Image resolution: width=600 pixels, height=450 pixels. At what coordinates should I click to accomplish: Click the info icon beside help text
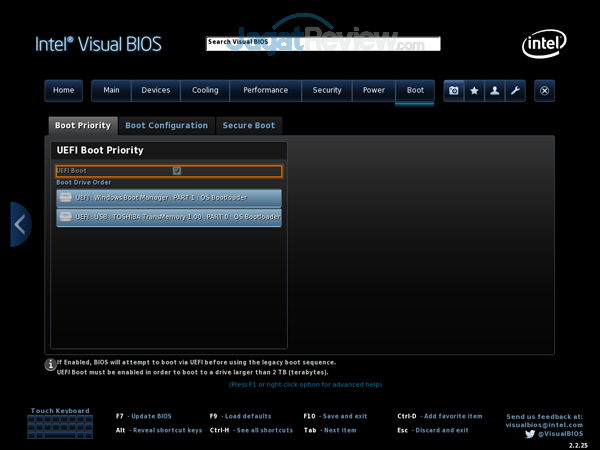pos(50,366)
